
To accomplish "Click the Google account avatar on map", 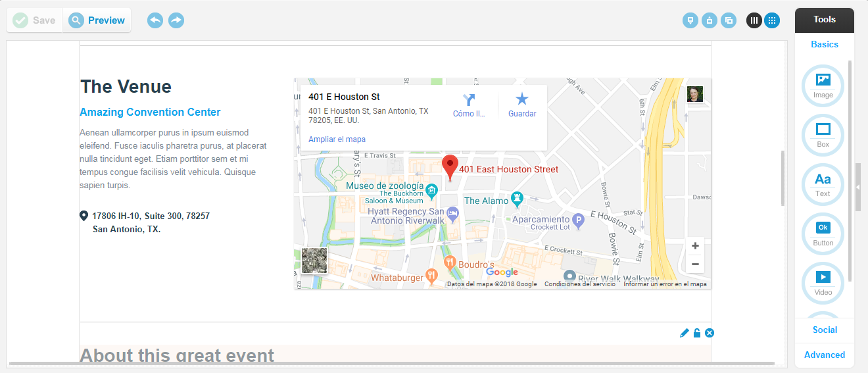I will 694,95.
